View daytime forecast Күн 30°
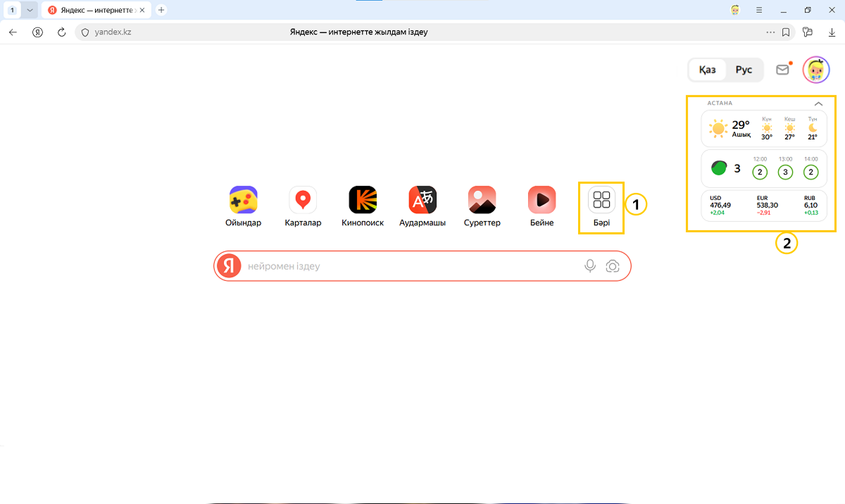 click(x=767, y=128)
